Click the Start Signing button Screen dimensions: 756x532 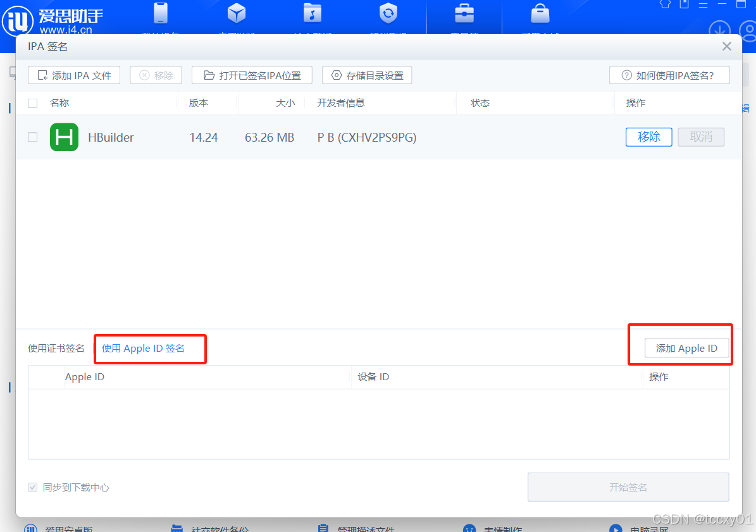coord(628,487)
